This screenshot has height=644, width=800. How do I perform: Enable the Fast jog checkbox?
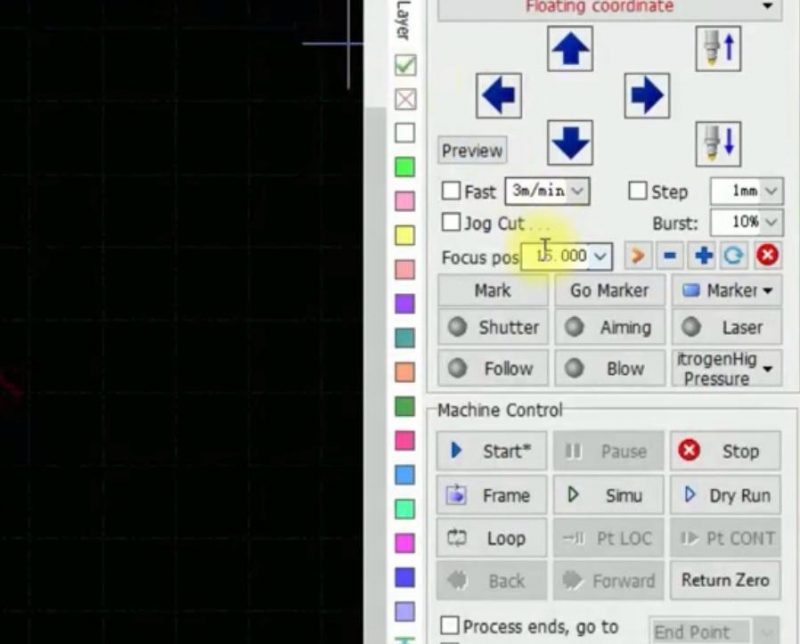point(452,191)
